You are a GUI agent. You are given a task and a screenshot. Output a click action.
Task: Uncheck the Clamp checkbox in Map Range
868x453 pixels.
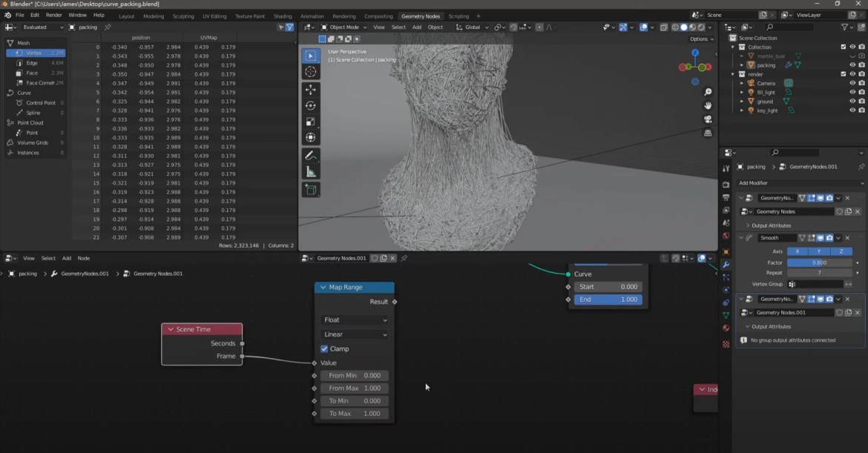(324, 348)
